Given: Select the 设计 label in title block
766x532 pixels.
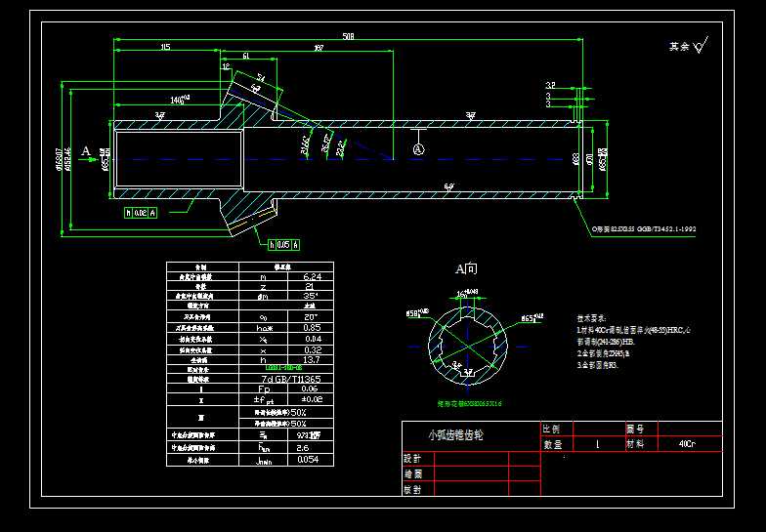Looking at the screenshot, I should 412,459.
